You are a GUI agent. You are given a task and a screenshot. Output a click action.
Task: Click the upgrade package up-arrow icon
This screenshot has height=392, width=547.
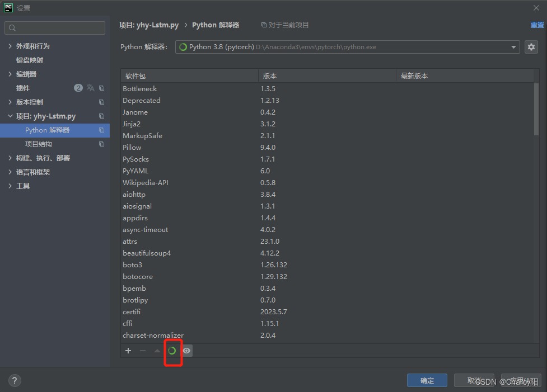click(x=157, y=351)
